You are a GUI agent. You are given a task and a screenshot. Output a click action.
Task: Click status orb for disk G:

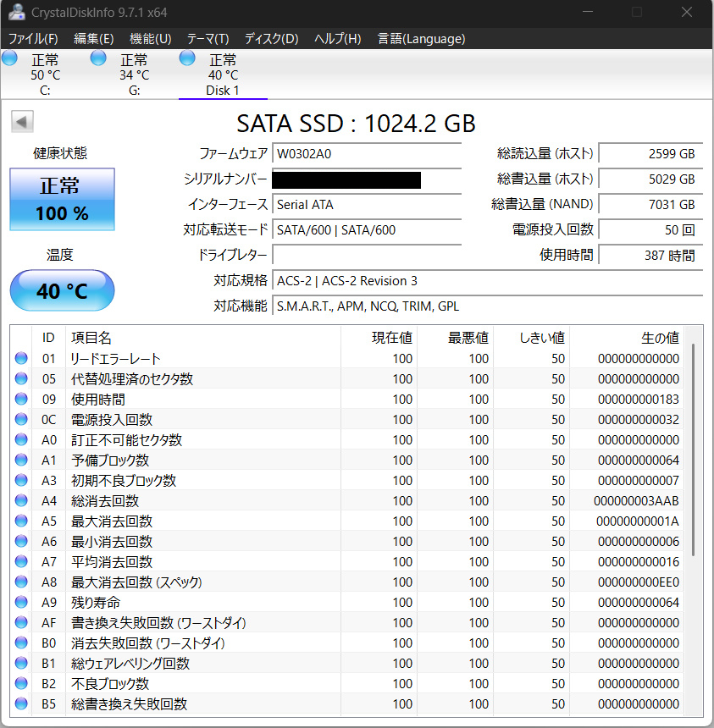point(98,58)
